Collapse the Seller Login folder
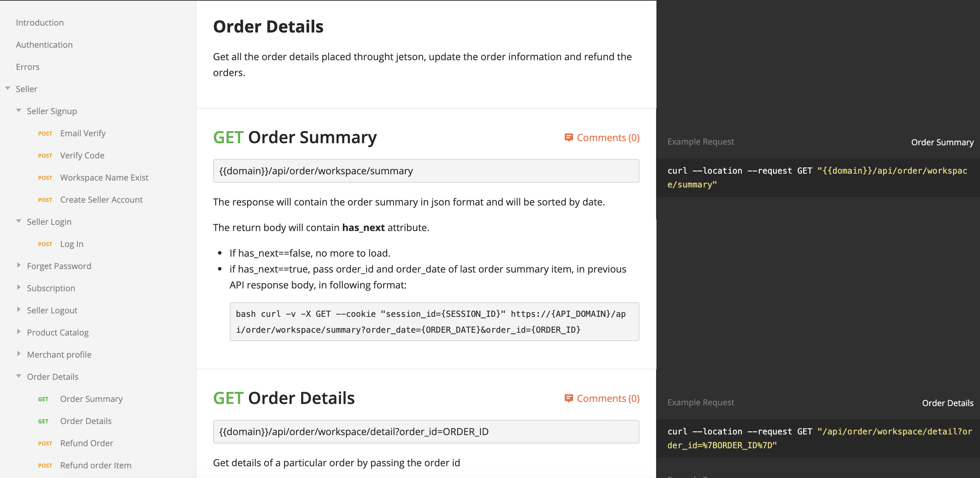Image resolution: width=980 pixels, height=478 pixels. coord(19,221)
